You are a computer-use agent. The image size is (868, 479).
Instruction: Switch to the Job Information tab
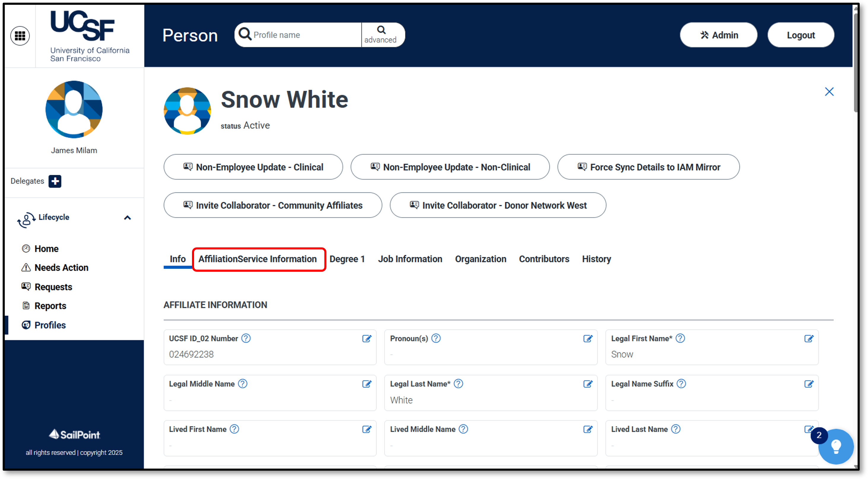410,259
